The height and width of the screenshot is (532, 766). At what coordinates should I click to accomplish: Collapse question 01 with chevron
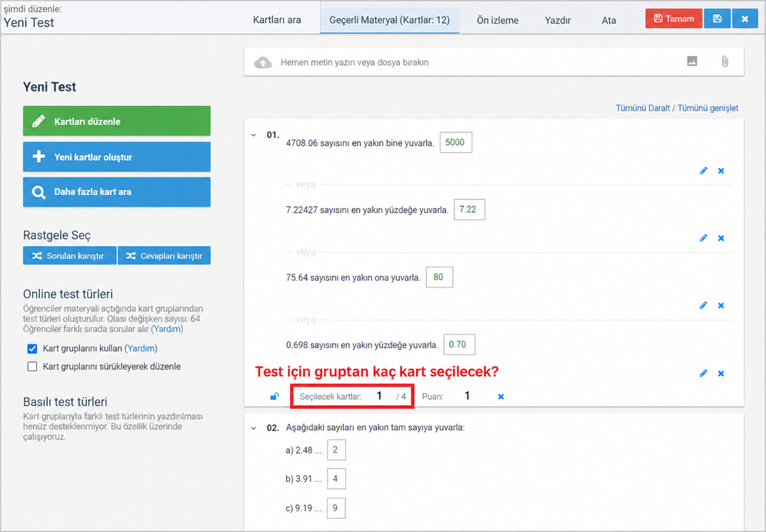254,135
